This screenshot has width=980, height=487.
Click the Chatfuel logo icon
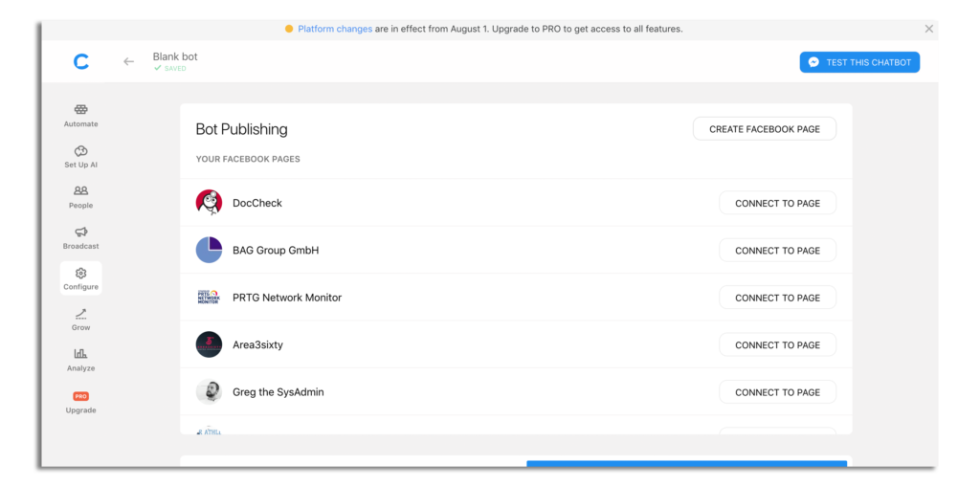[x=81, y=62]
